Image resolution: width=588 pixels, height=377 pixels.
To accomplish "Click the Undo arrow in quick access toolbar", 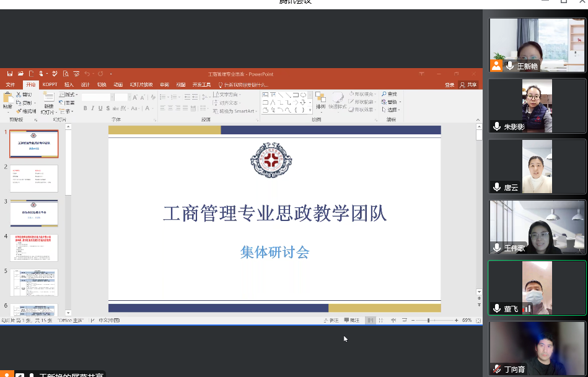I will 87,74.
